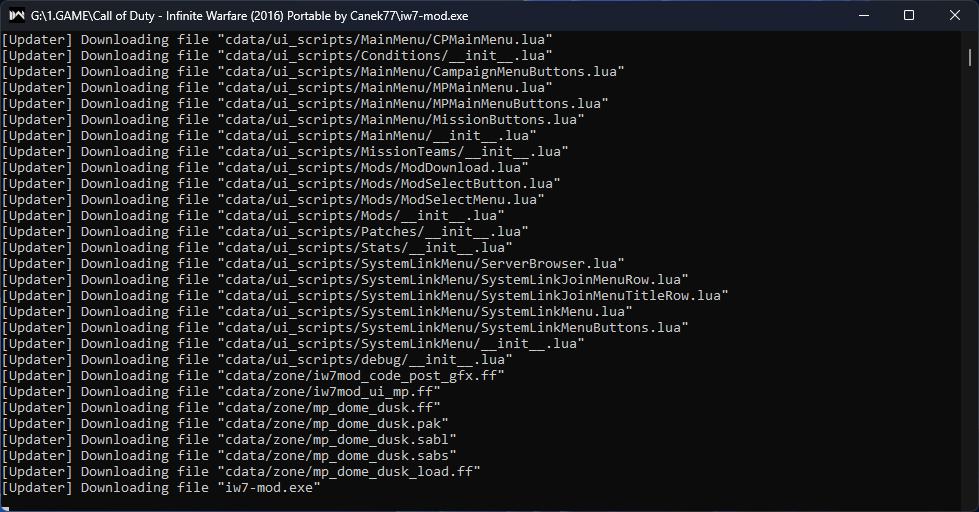Image resolution: width=979 pixels, height=512 pixels.
Task: Click the IW7-mod app icon in title bar
Action: (17, 16)
